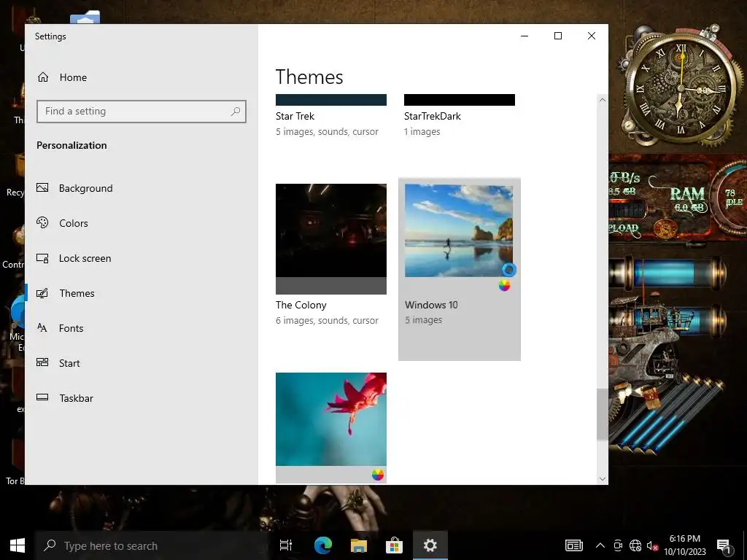
Task: Click the Background picture icon in sidebar
Action: [42, 187]
